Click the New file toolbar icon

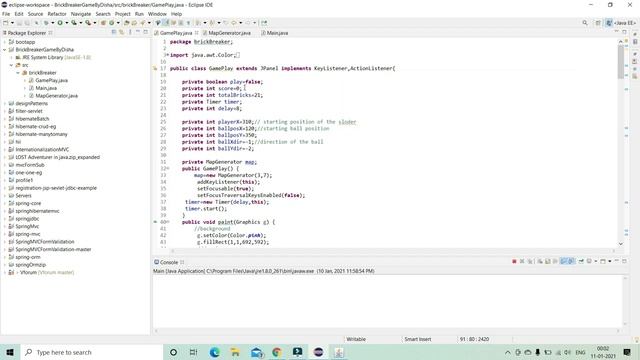(x=6, y=23)
